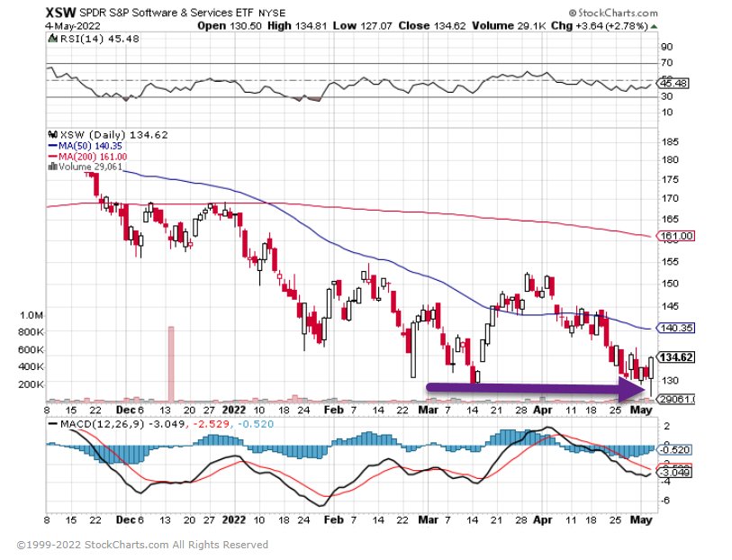This screenshot has width=732, height=560.
Task: Click the RSI(14) legend line icon
Action: (x=53, y=39)
